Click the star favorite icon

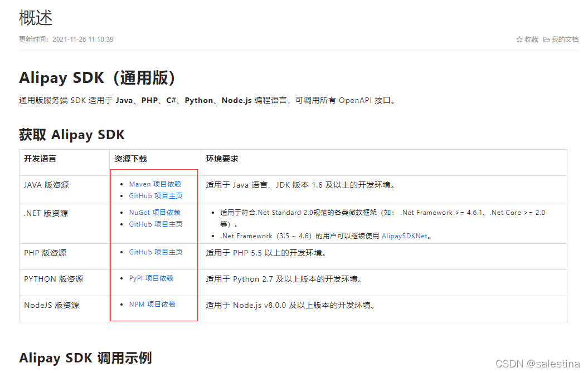pos(519,40)
